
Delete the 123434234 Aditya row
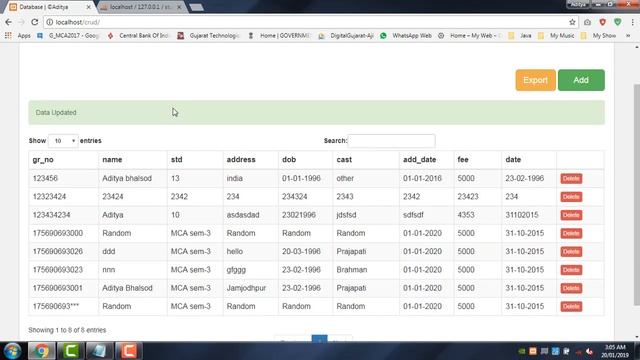(571, 215)
